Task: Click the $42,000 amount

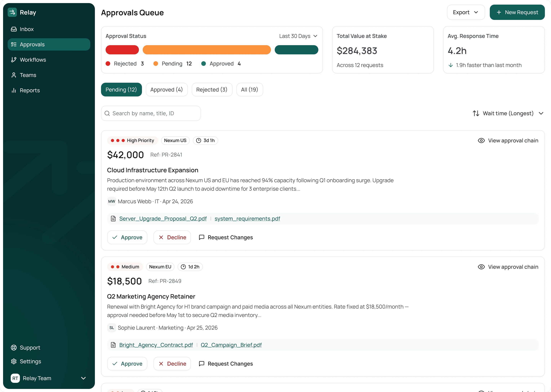Action: point(126,155)
